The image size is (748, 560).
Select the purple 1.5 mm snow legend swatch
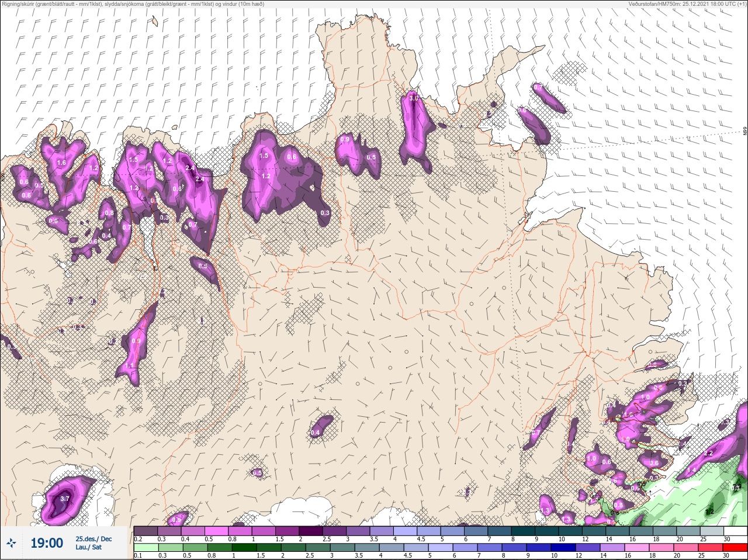click(x=287, y=531)
